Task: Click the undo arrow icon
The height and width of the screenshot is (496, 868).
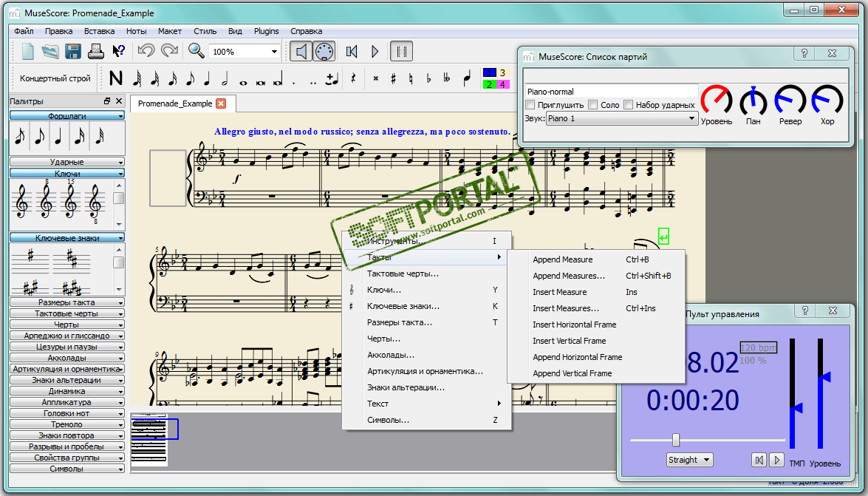Action: click(146, 51)
